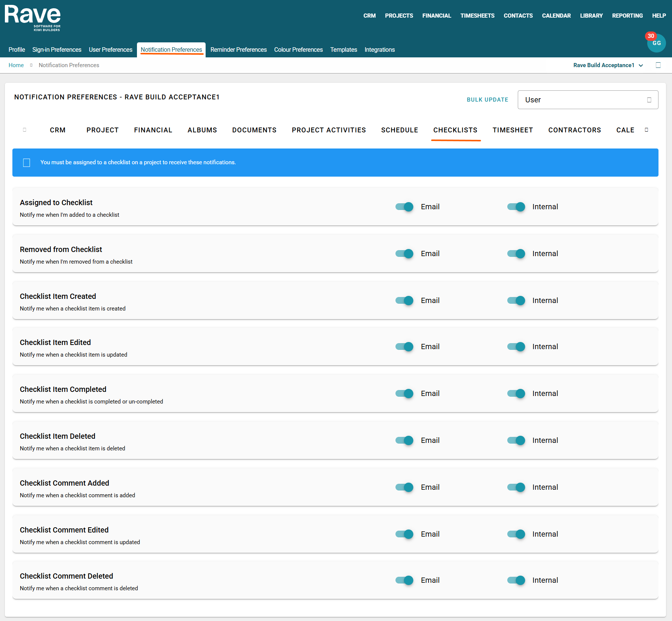The width and height of the screenshot is (672, 621).
Task: Click the notification count badge showing 30
Action: click(651, 36)
